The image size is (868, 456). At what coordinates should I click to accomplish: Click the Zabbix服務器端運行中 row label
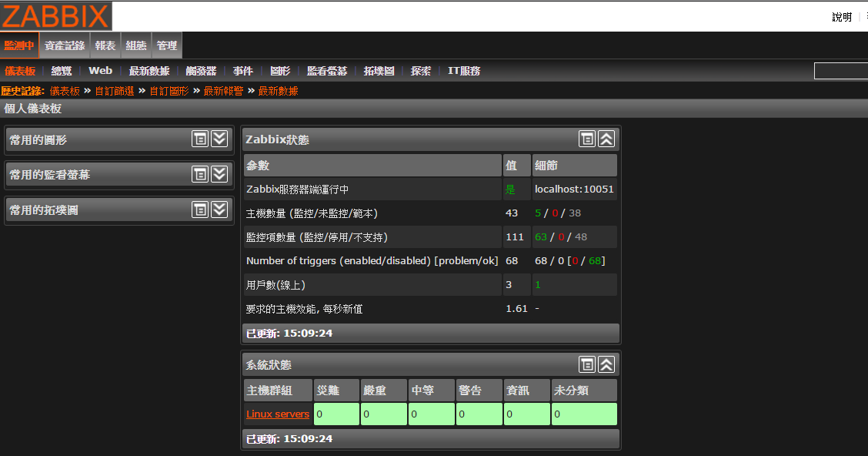point(297,189)
